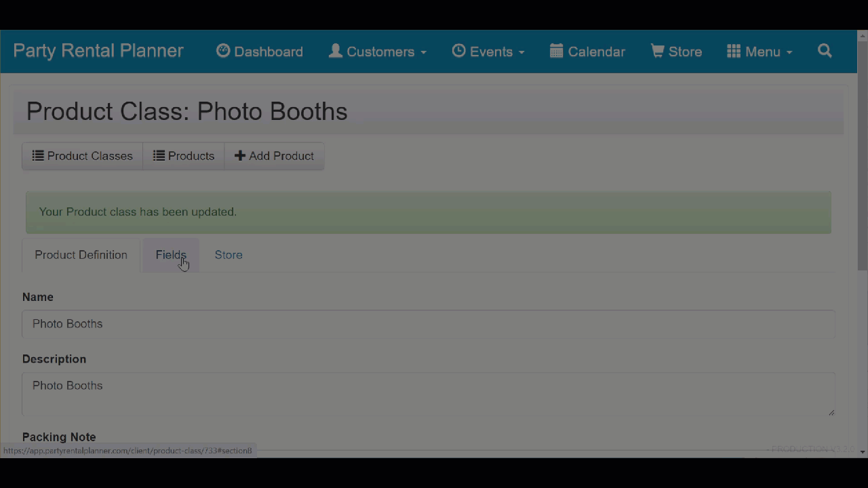Image resolution: width=868 pixels, height=488 pixels.
Task: Open the Calendar page
Action: (x=587, y=52)
